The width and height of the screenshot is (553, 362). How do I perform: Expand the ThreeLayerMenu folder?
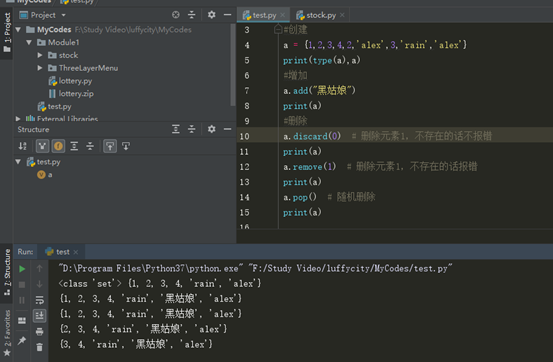pyautogui.click(x=40, y=68)
